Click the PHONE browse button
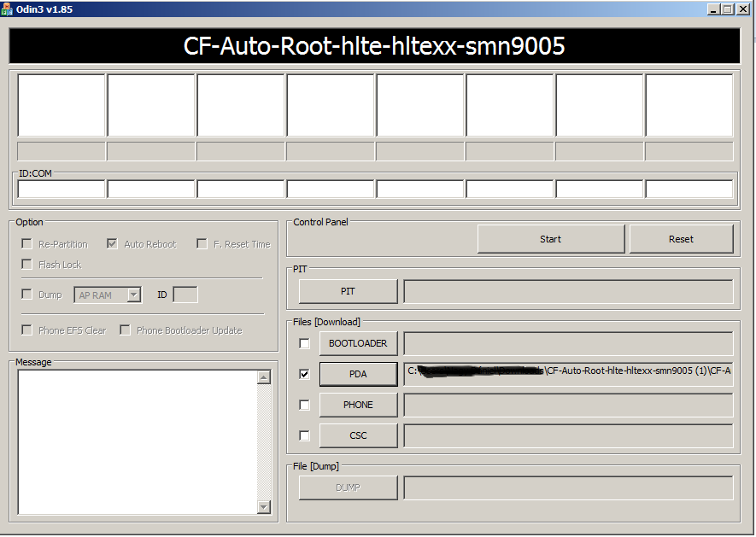This screenshot has height=537, width=756. coord(358,405)
